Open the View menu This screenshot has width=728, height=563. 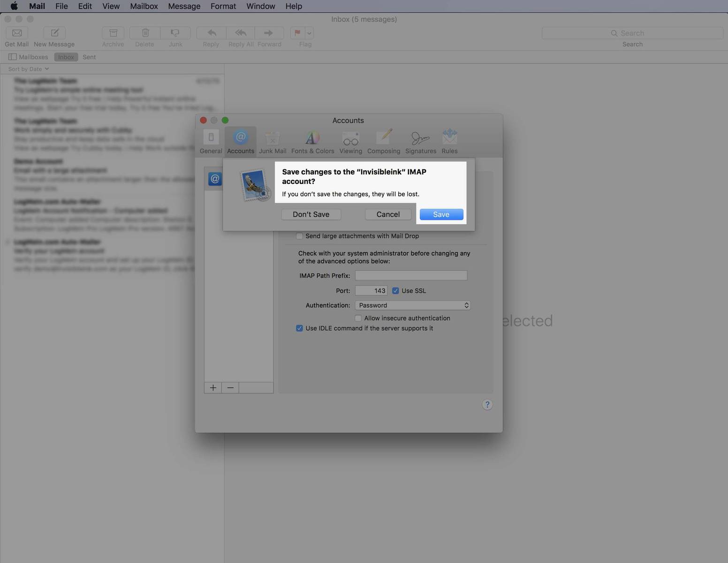click(111, 6)
